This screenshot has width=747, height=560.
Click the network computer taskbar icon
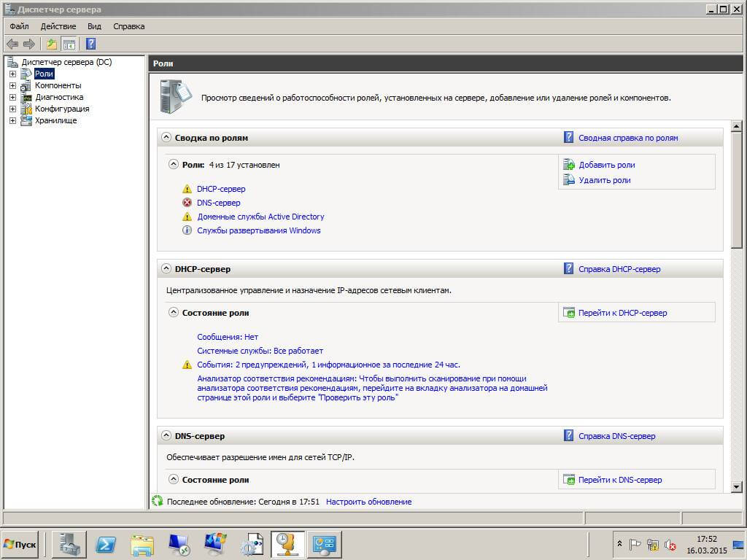tap(179, 544)
